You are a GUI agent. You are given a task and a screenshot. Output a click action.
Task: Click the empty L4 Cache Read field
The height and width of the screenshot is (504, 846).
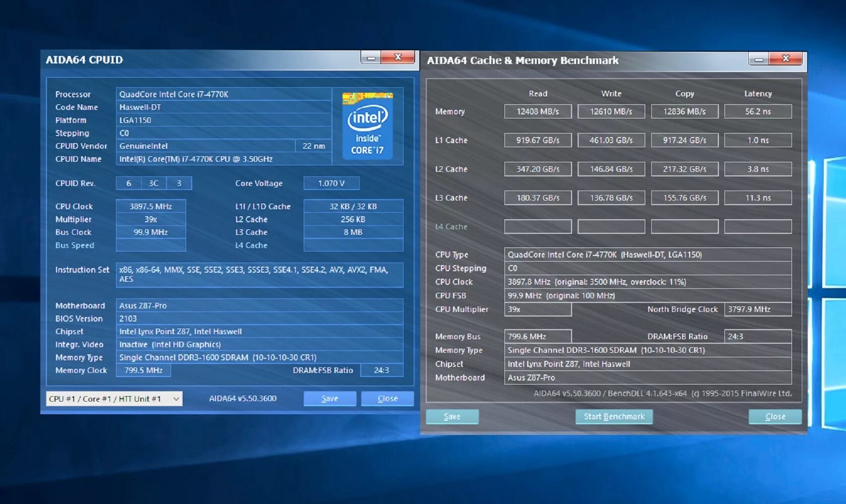(538, 226)
